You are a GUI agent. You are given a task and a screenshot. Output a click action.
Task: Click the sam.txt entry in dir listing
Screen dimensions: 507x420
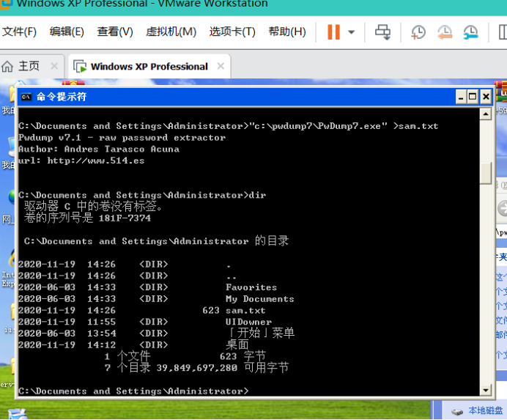click(245, 310)
